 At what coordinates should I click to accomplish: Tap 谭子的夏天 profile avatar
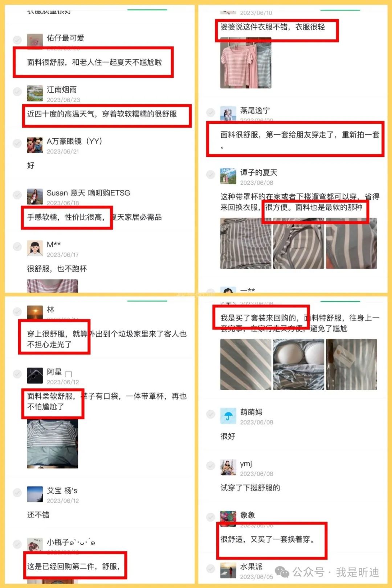(228, 176)
